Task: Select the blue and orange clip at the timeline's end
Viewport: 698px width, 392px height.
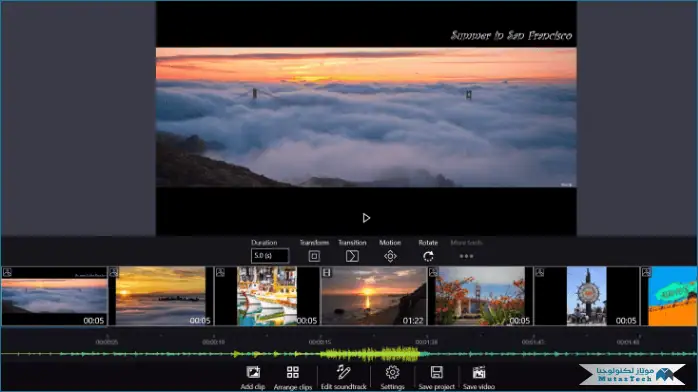Action: pyautogui.click(x=669, y=296)
